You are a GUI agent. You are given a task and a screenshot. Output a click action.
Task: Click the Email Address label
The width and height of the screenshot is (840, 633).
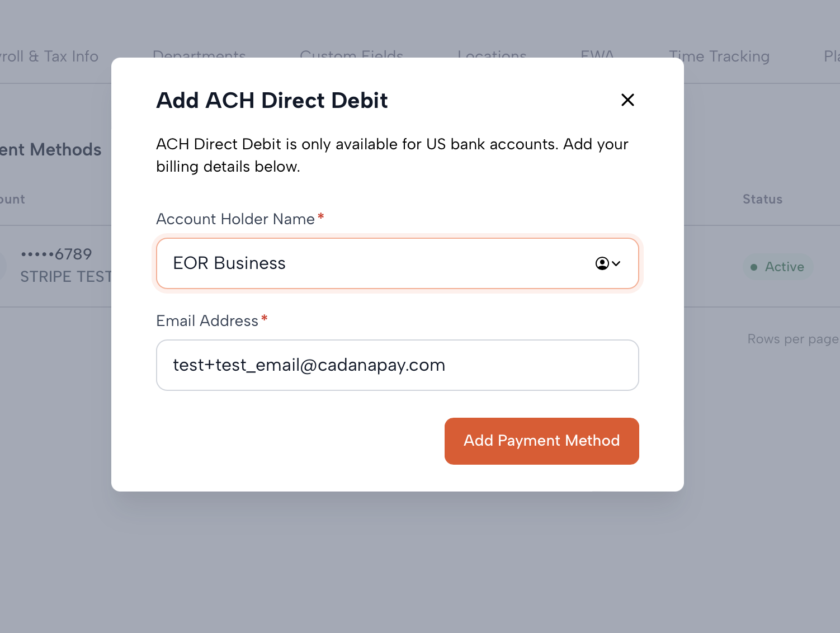tap(207, 321)
